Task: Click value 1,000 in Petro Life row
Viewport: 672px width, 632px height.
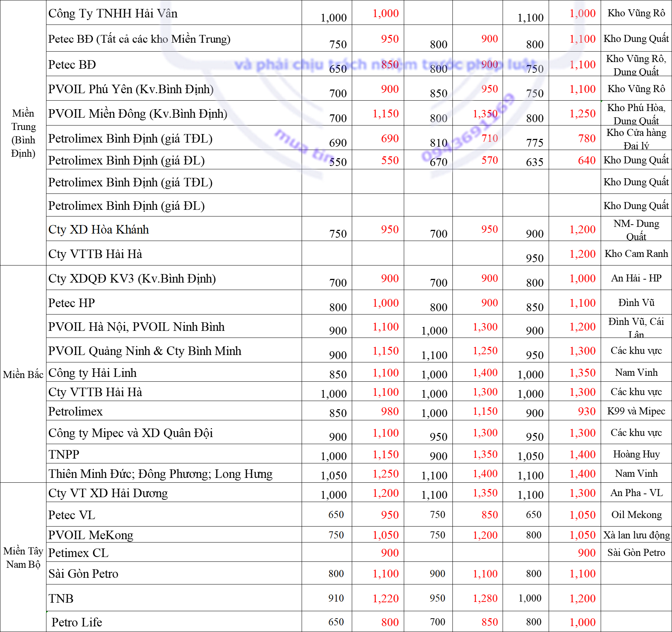Action: point(582,622)
